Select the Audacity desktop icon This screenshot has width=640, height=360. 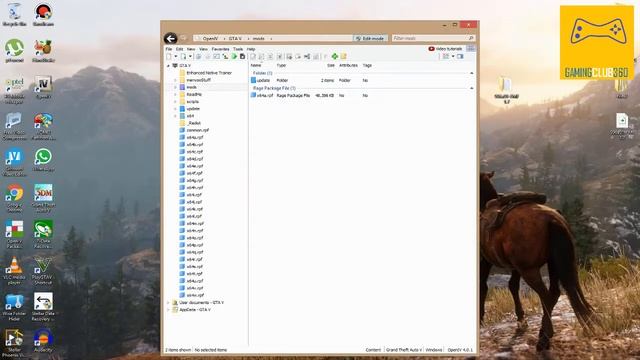point(43,341)
